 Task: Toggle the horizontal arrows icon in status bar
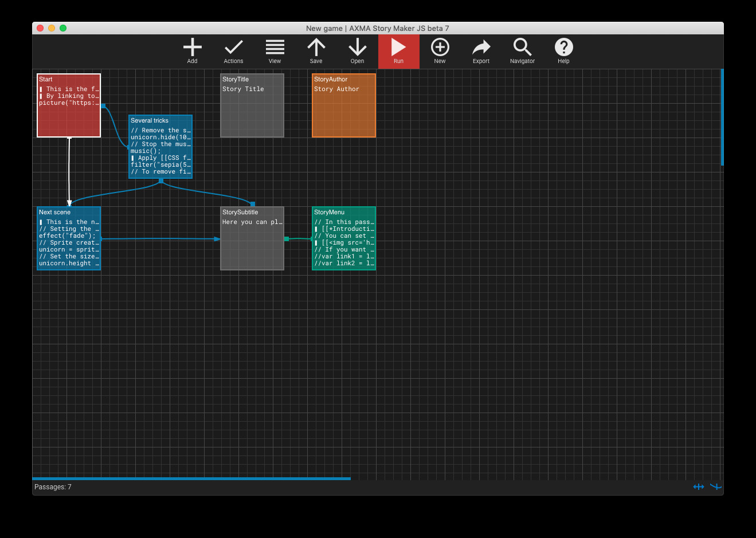698,487
